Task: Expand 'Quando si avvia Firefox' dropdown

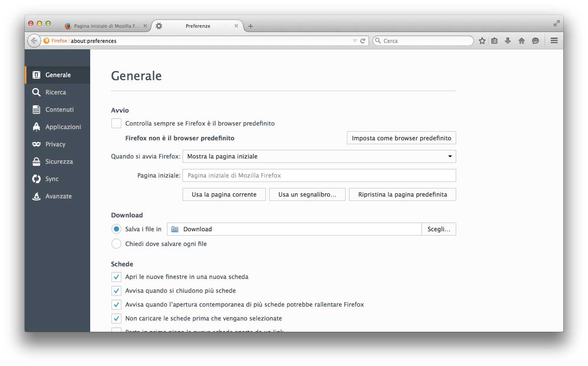Action: [x=319, y=156]
